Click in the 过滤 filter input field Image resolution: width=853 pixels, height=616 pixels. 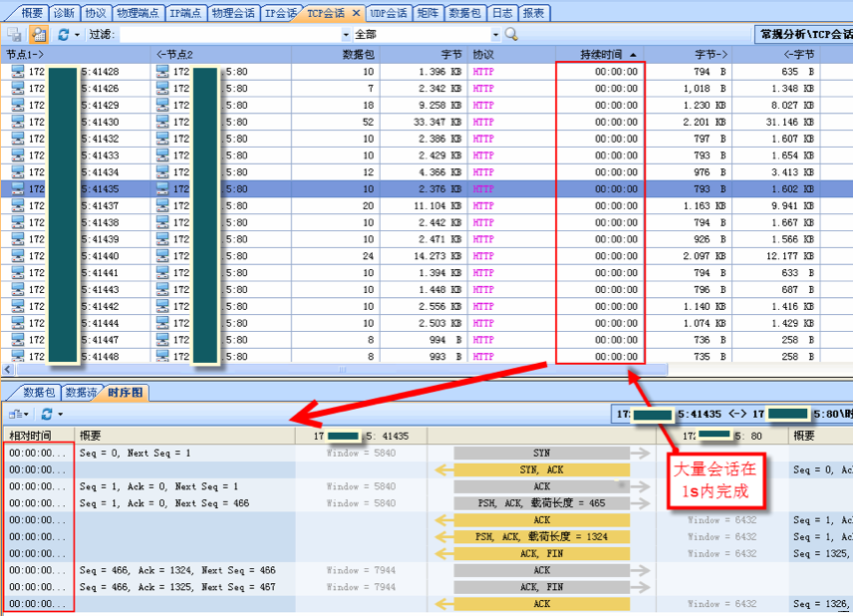229,35
